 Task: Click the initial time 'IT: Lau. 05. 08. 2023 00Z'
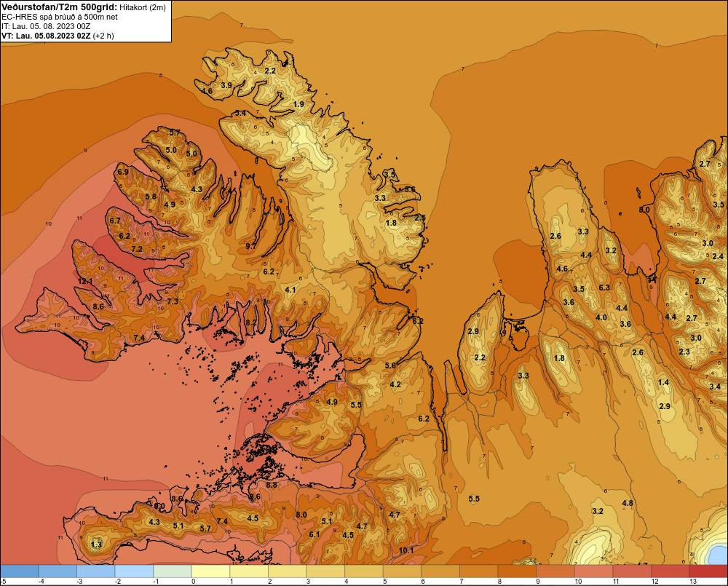click(x=46, y=26)
